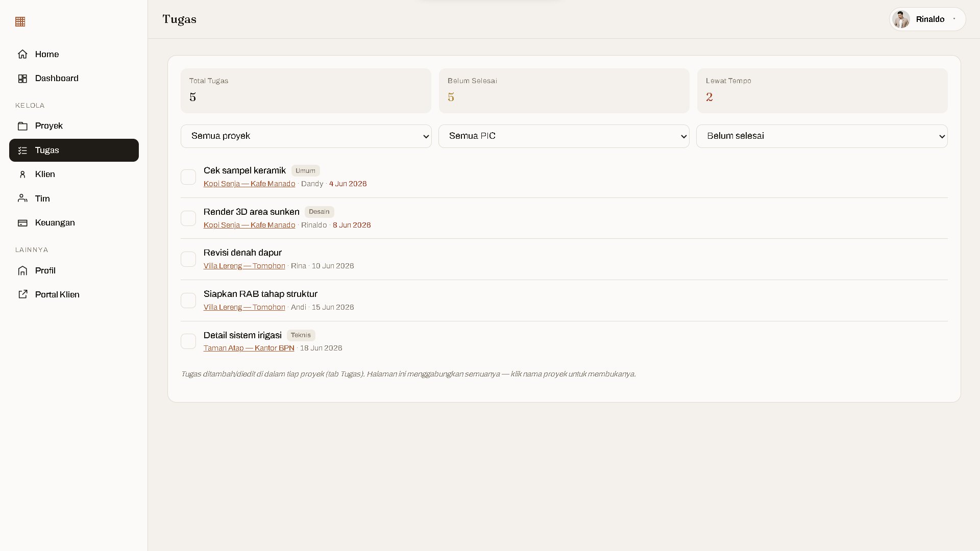Tick the Revisi denah dapur checkbox
The width and height of the screenshot is (980, 551).
[x=188, y=259]
